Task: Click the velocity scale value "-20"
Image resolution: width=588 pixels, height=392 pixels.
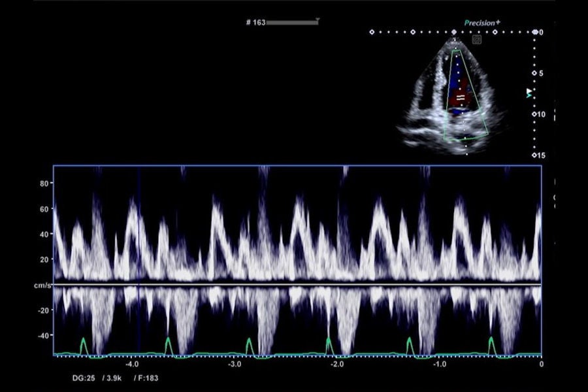Action: (x=43, y=310)
